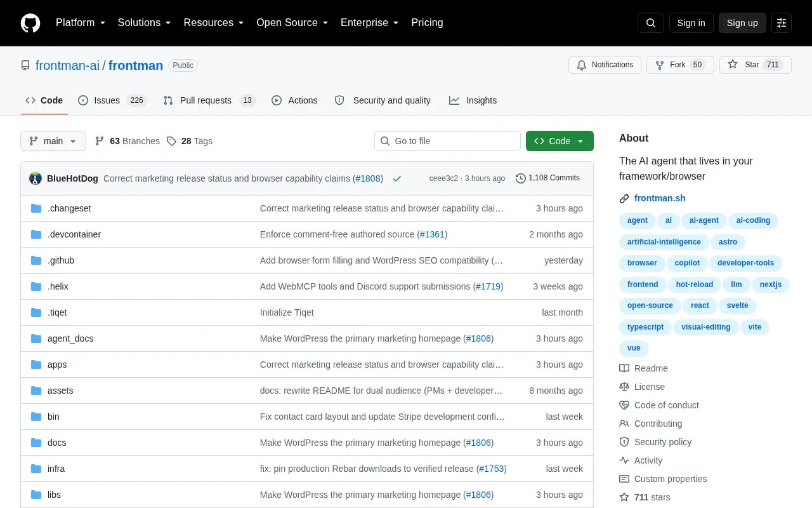The width and height of the screenshot is (812, 508).
Task: Click the link icon beside frontman.sh
Action: [x=624, y=199]
